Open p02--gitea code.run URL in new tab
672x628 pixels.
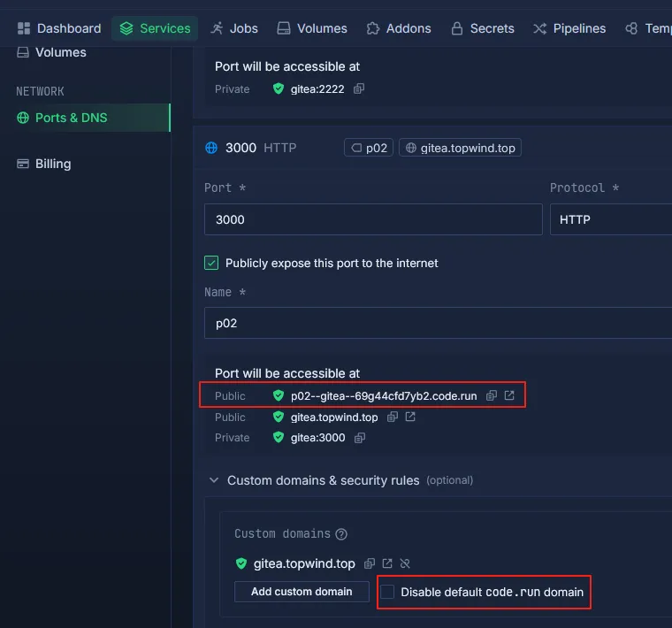(509, 395)
